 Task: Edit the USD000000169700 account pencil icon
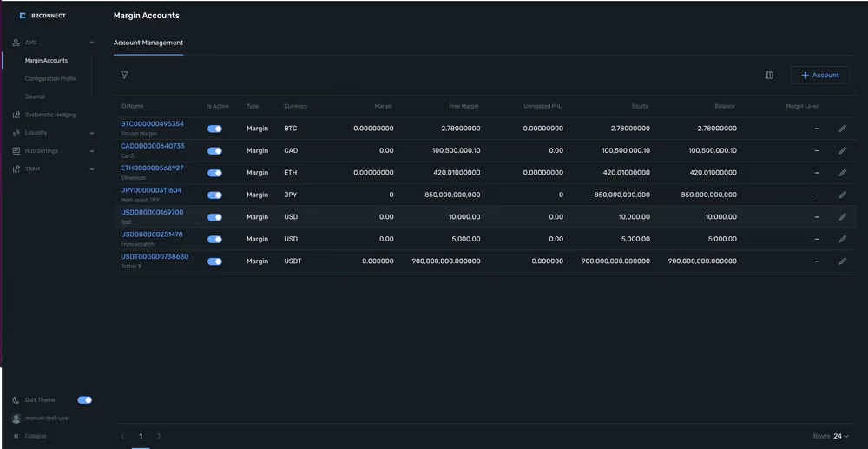point(843,217)
